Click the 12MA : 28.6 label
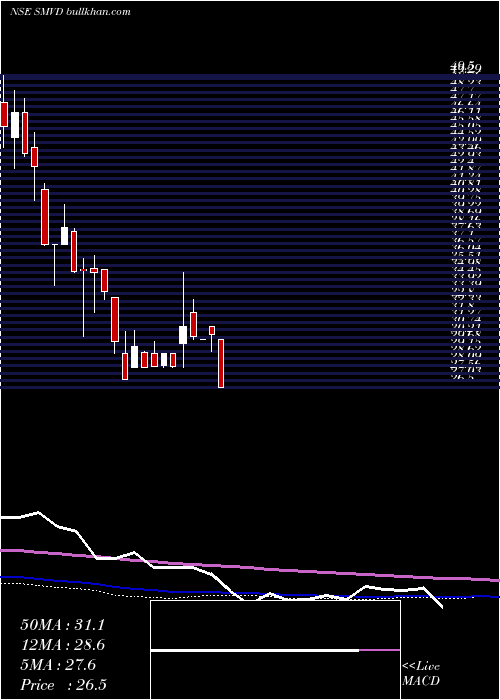 pos(62,645)
